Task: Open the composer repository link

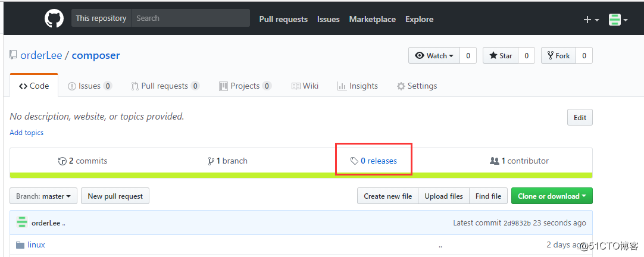Action: (x=96, y=55)
